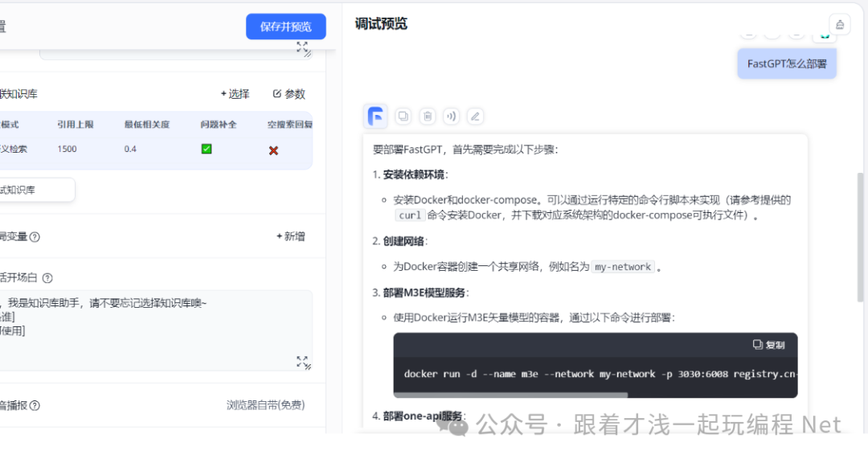Click the help icon next to 对话开场白

click(x=47, y=278)
